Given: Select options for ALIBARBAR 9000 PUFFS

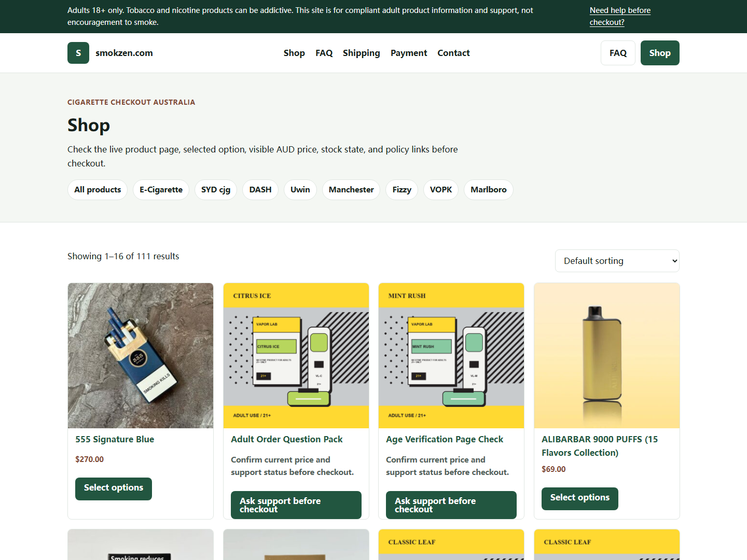Looking at the screenshot, I should [580, 499].
